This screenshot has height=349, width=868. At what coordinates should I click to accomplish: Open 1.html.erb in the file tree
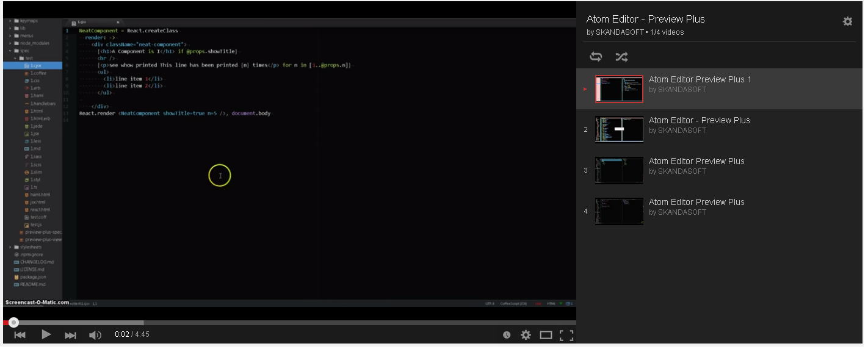pyautogui.click(x=37, y=118)
